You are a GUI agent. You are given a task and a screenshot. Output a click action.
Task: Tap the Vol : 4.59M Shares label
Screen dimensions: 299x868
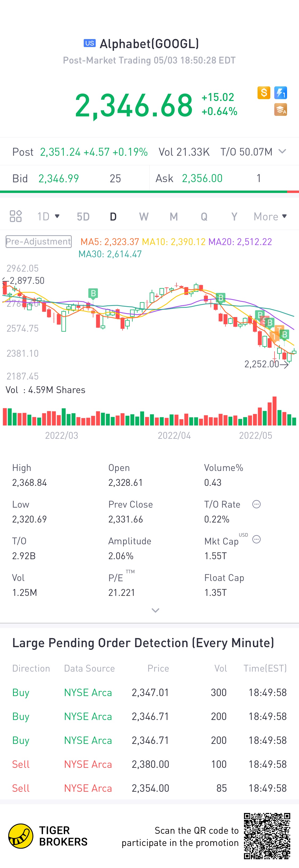click(45, 390)
